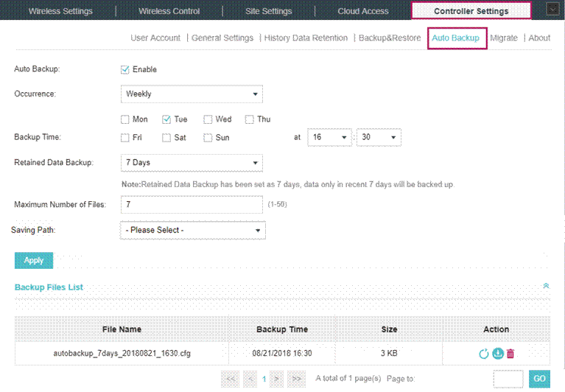The height and width of the screenshot is (392, 565).
Task: Open the Cloud Access tab
Action: (x=363, y=11)
